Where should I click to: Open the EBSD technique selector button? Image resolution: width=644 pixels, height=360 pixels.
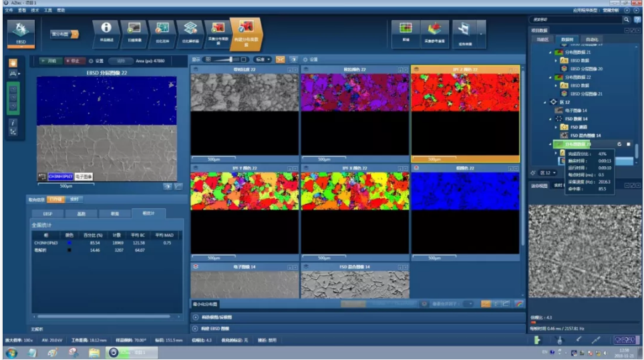pyautogui.click(x=21, y=33)
